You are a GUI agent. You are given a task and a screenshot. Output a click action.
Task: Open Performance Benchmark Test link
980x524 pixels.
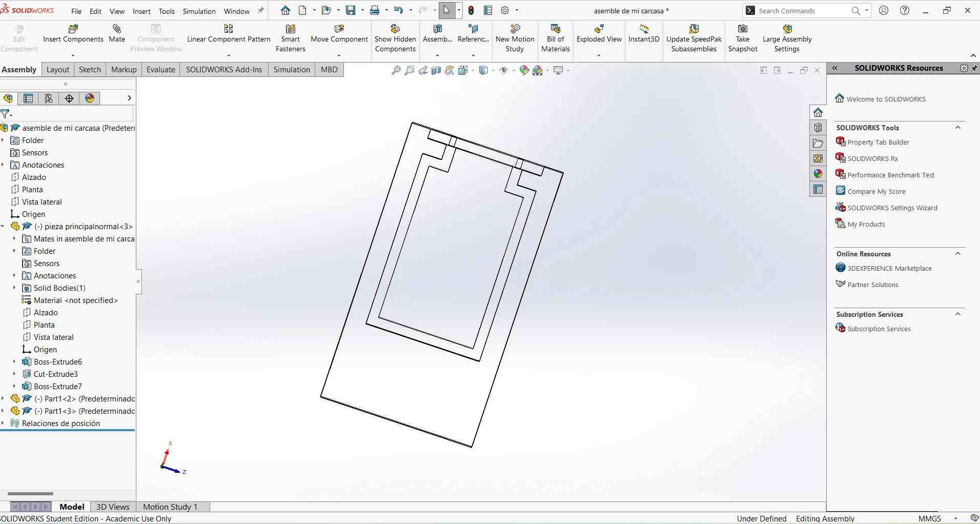click(x=891, y=175)
